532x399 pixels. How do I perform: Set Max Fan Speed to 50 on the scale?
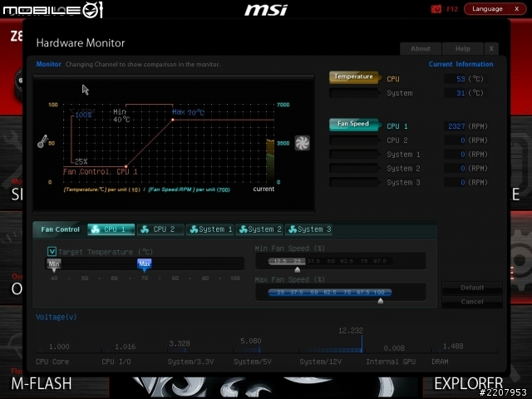(x=314, y=292)
